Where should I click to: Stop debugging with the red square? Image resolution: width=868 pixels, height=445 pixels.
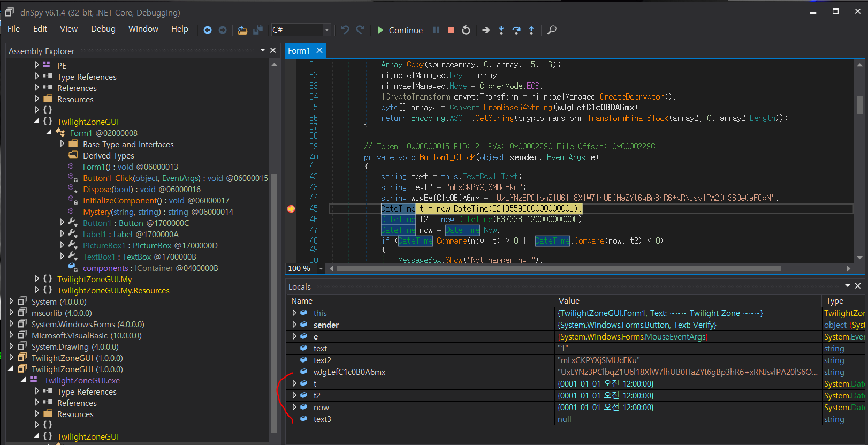(451, 30)
